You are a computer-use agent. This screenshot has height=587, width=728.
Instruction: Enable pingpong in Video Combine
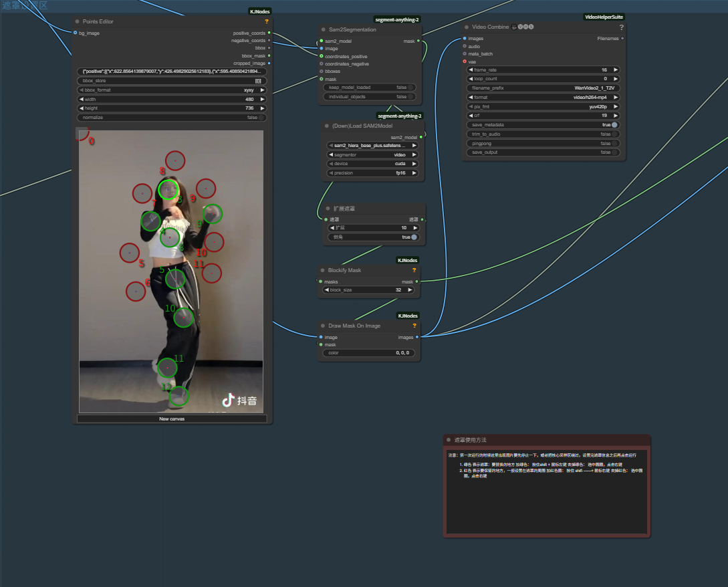tap(614, 144)
